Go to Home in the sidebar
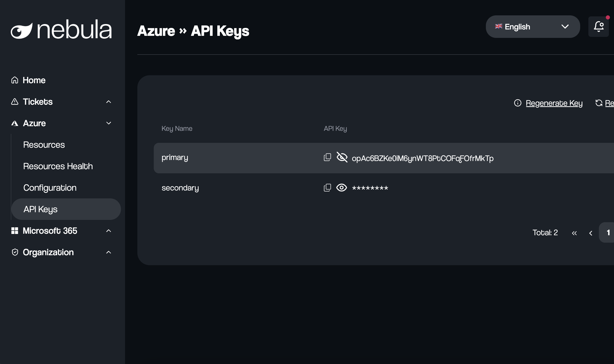This screenshot has width=614, height=364. click(x=34, y=80)
